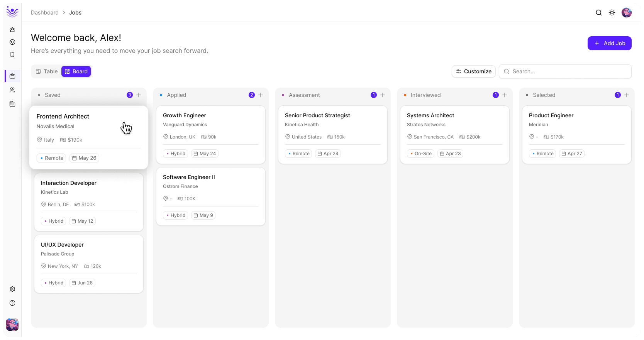Screen dimensions: 644x340
Task: Click the Apr 27 date on Product Engineer
Action: [572, 154]
